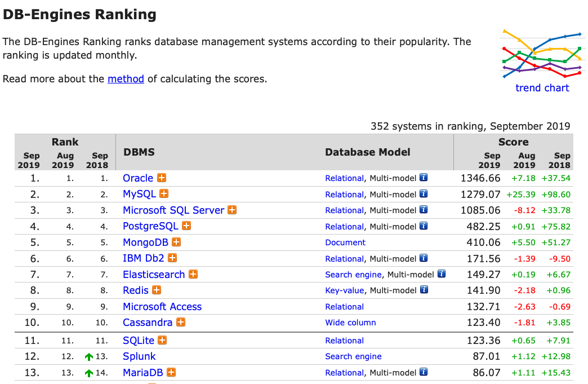Open the IBM Db2 link
This screenshot has width=588, height=384.
144,258
